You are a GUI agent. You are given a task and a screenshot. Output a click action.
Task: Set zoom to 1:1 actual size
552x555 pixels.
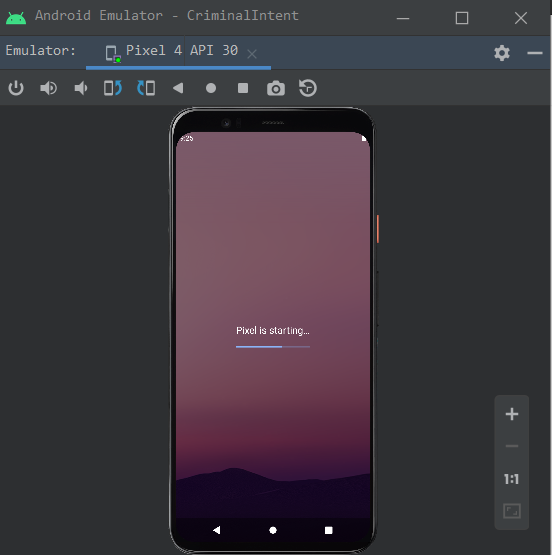click(x=512, y=479)
